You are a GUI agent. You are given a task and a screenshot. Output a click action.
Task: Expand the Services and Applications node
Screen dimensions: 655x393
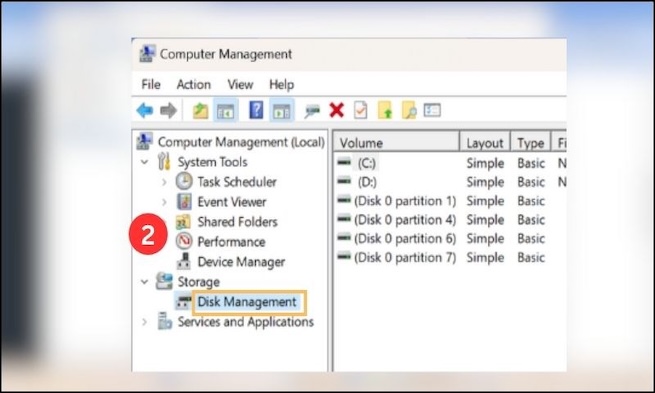[145, 322]
